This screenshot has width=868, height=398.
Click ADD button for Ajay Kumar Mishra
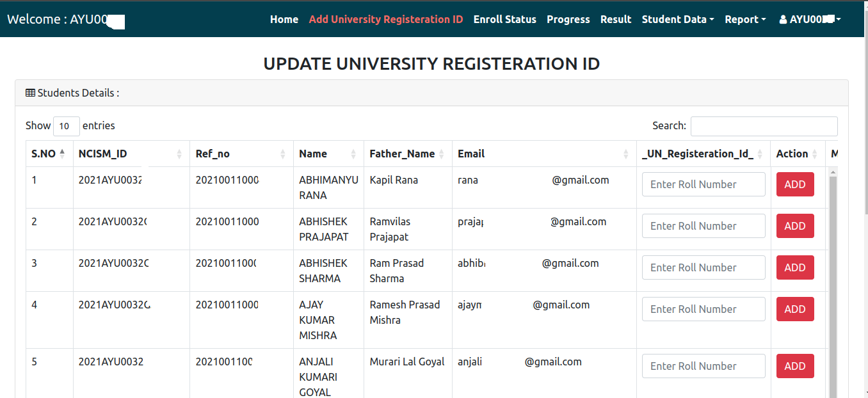pyautogui.click(x=795, y=309)
